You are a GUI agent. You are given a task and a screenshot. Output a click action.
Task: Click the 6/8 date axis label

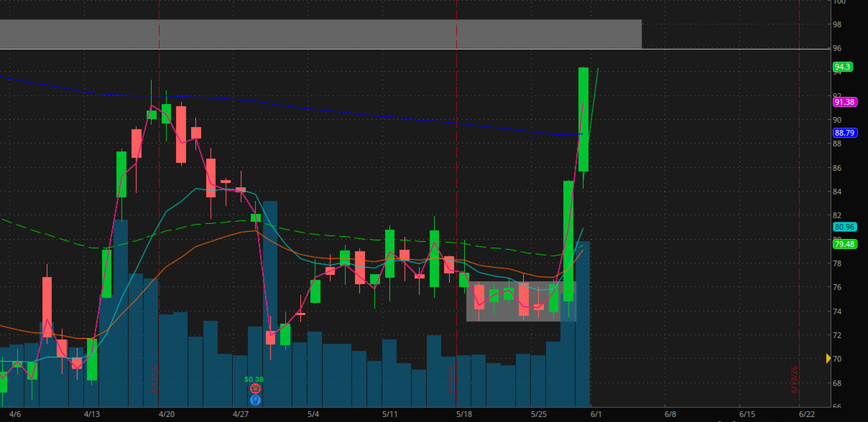point(671,415)
